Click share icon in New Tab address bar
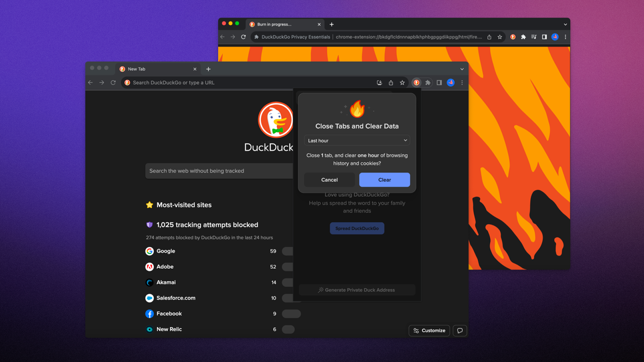 (391, 83)
